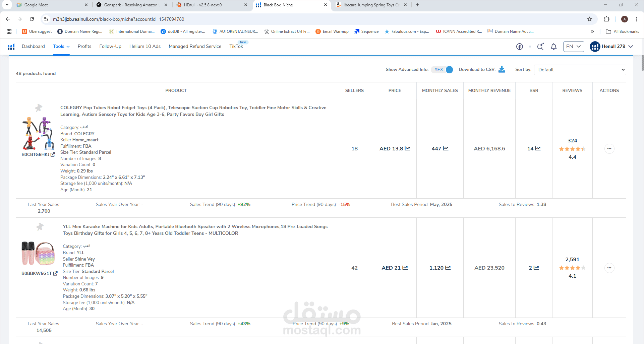Screen dimensions: 644x344
Task: Click the Helium 10 logo icon
Action: pos(11,47)
